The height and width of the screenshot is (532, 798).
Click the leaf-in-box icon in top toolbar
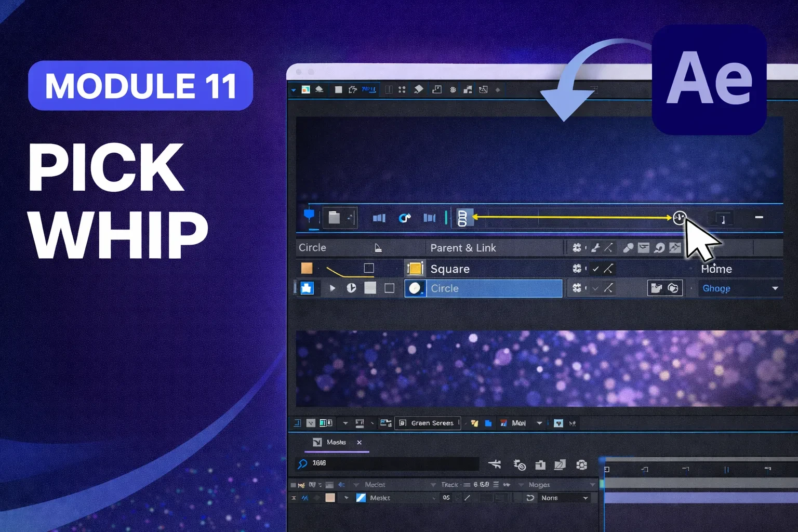483,89
